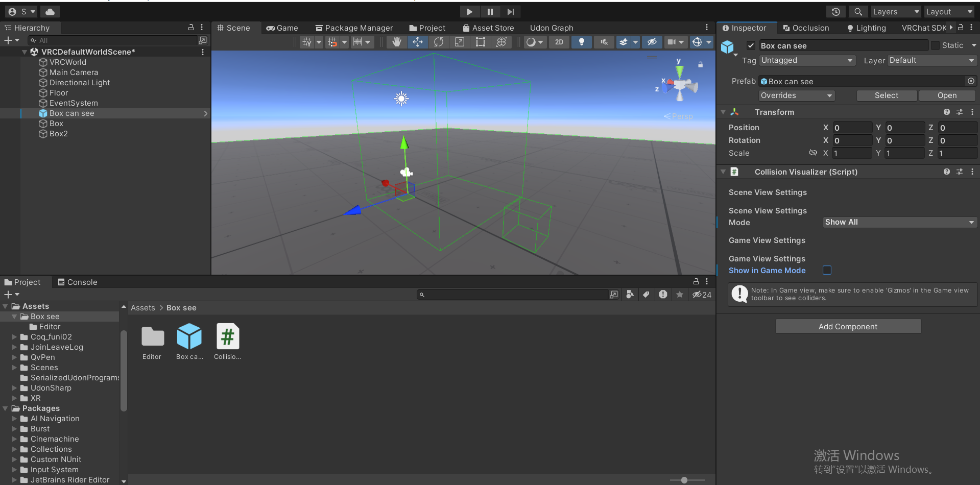Toggle the active checkbox next to Box can see
The image size is (980, 485).
click(x=751, y=45)
